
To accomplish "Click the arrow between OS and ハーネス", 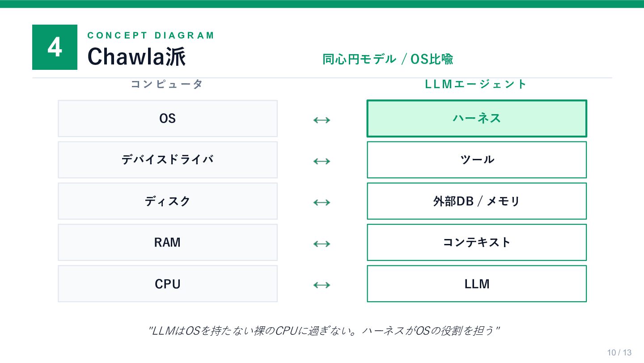I will click(322, 120).
